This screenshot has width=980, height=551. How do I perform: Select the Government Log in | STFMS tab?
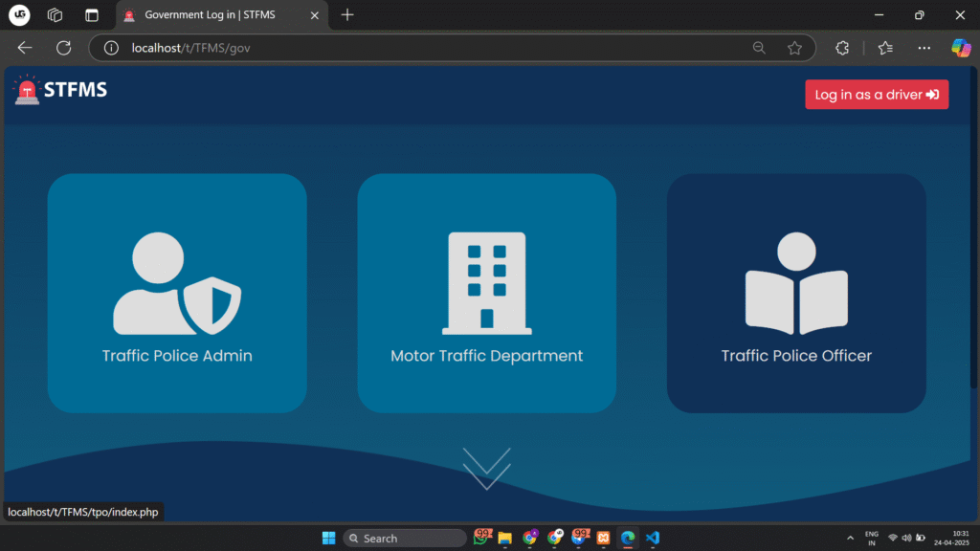tap(222, 15)
